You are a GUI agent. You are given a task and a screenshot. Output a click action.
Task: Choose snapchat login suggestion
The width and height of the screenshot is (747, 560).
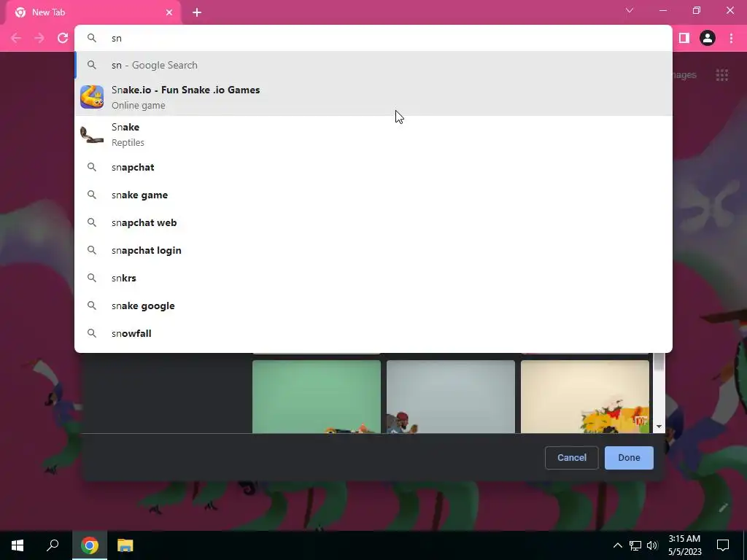(x=373, y=250)
